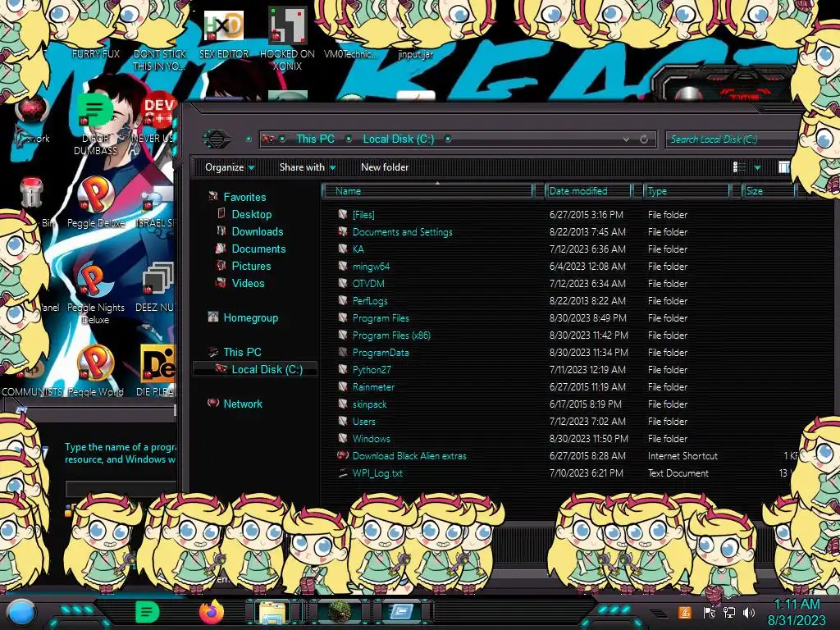
Task: Select the WPI_Log.txt file
Action: 377,473
